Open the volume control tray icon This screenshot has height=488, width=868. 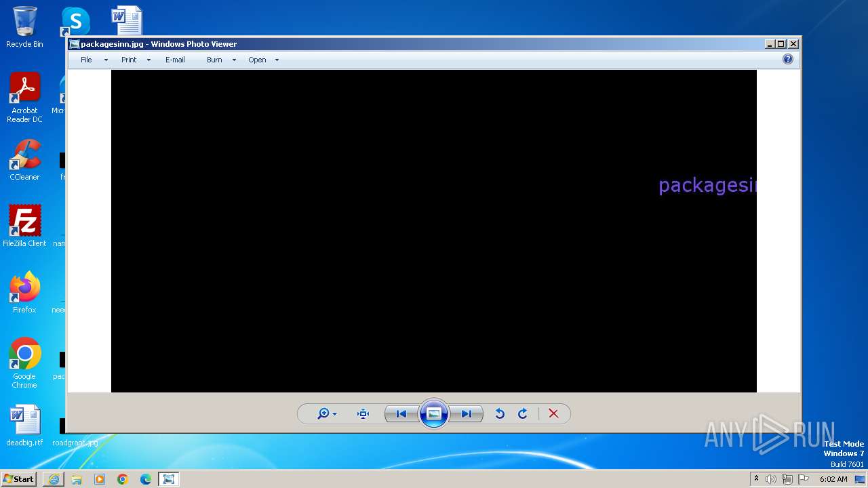[x=771, y=479]
